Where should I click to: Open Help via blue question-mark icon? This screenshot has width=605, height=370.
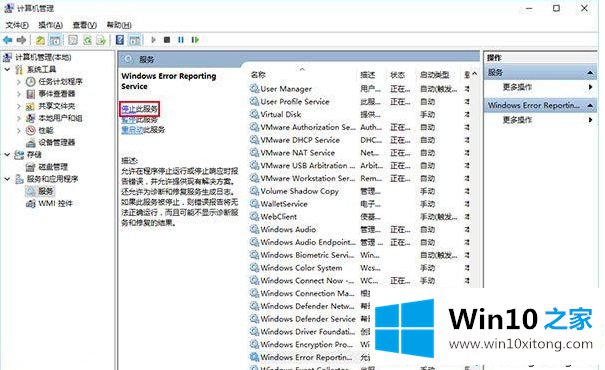pyautogui.click(x=120, y=40)
